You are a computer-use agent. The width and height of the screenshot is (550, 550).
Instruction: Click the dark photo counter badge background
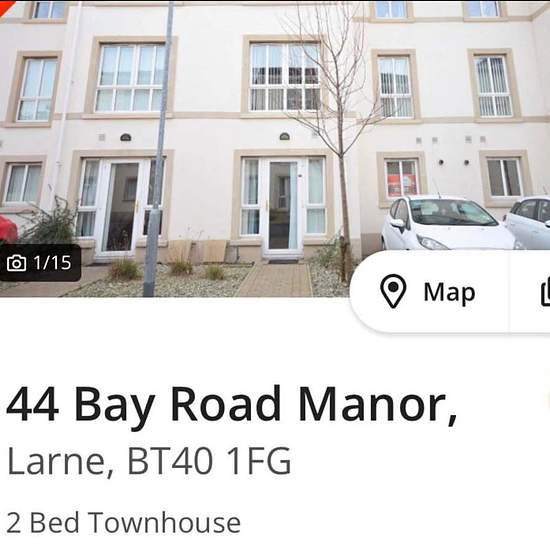[40, 263]
